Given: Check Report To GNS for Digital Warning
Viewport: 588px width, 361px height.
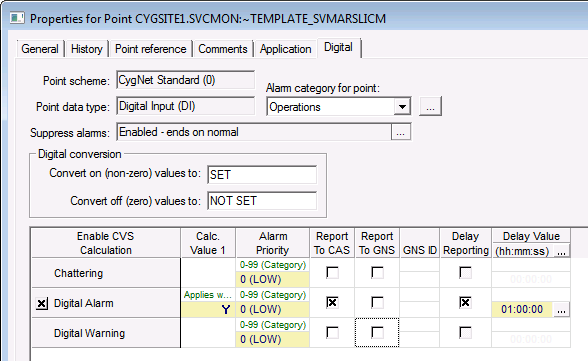Looking at the screenshot, I should click(x=377, y=333).
